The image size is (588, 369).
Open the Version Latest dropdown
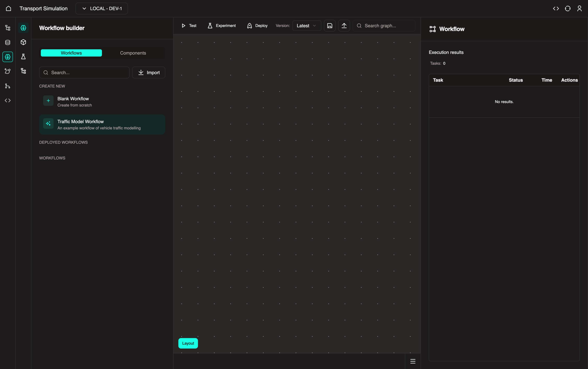[x=307, y=26]
